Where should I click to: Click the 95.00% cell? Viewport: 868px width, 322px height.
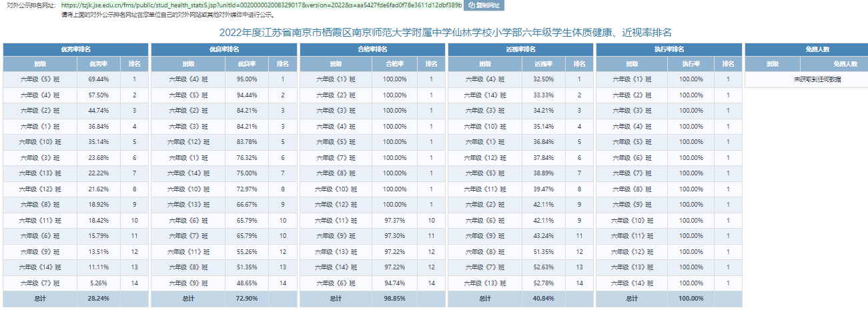click(246, 79)
